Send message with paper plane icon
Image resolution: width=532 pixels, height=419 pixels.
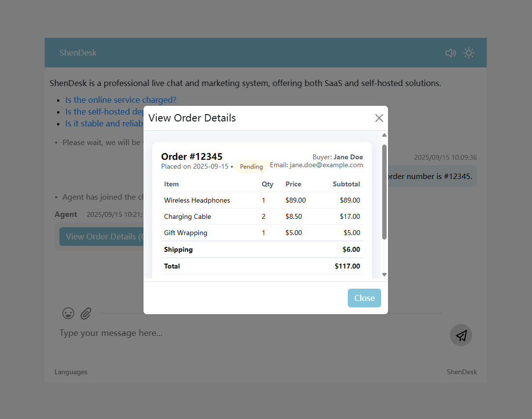click(461, 335)
